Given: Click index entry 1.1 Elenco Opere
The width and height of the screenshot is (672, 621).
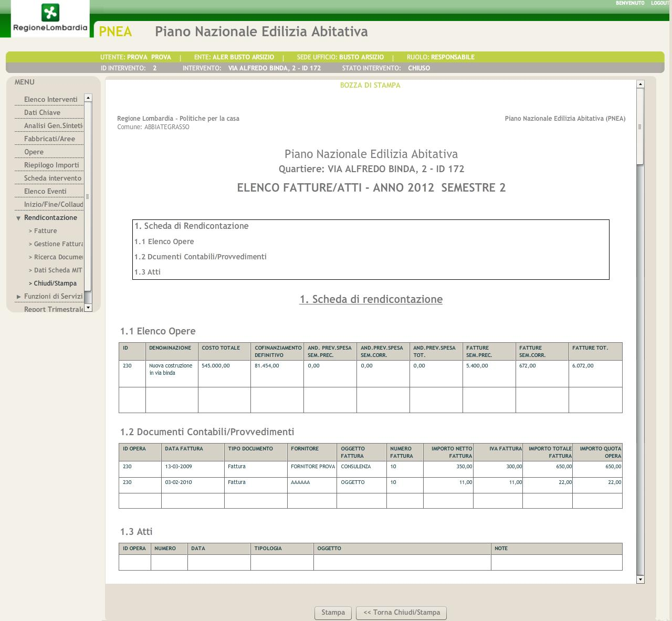Looking at the screenshot, I should pos(164,241).
